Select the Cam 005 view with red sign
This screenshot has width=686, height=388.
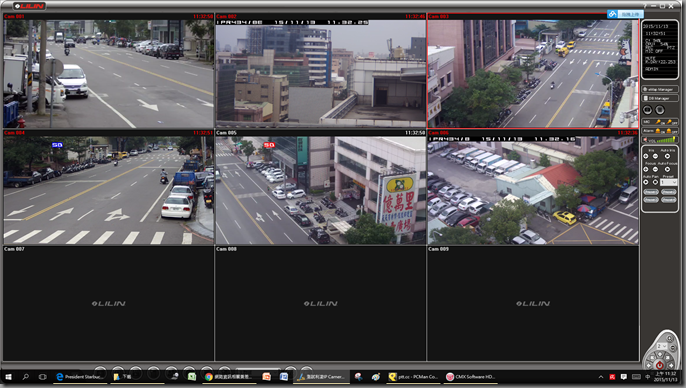[x=320, y=190]
